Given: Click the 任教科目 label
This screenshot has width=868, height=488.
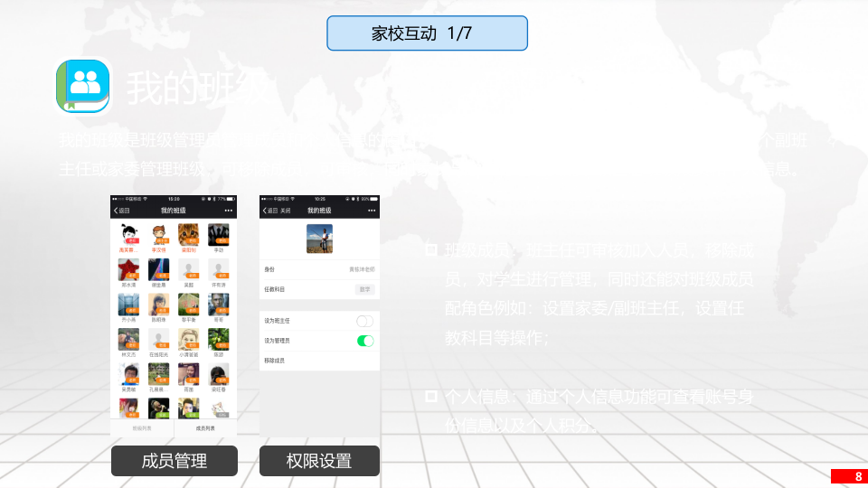Looking at the screenshot, I should click(275, 289).
